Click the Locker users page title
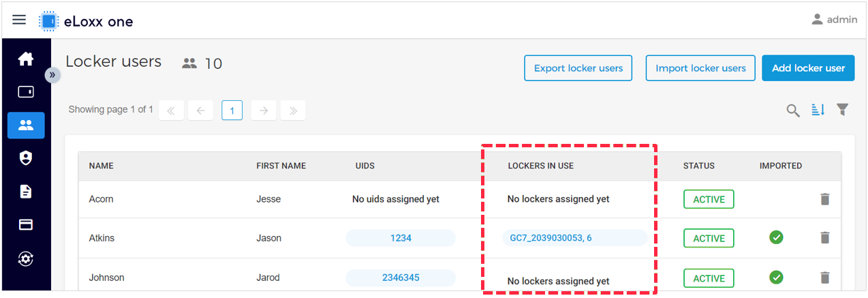 [113, 61]
